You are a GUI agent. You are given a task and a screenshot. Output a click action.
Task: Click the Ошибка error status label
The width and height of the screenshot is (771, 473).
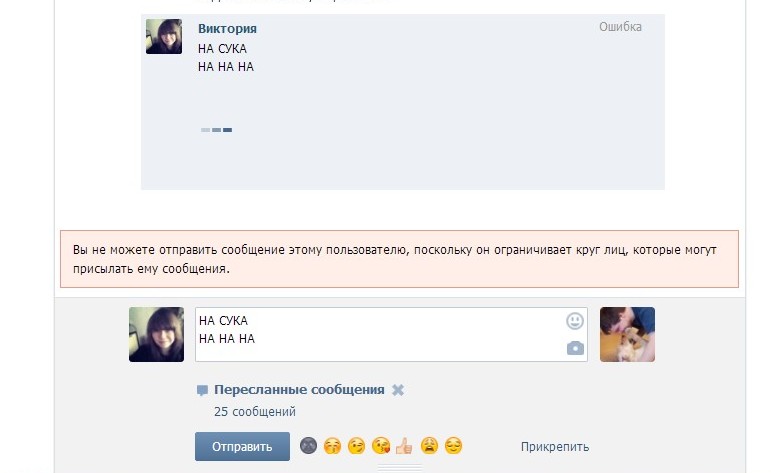click(620, 27)
